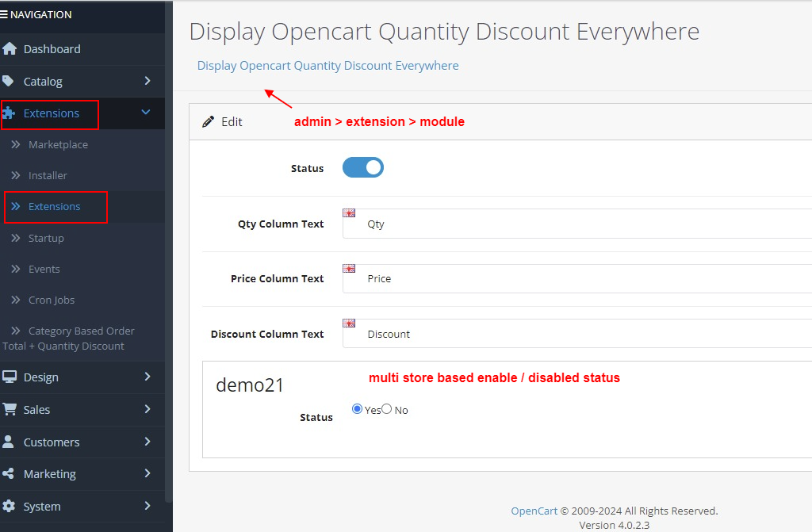Image resolution: width=812 pixels, height=532 pixels.
Task: Click the sidebar vertical scrollbar
Action: [x=168, y=251]
